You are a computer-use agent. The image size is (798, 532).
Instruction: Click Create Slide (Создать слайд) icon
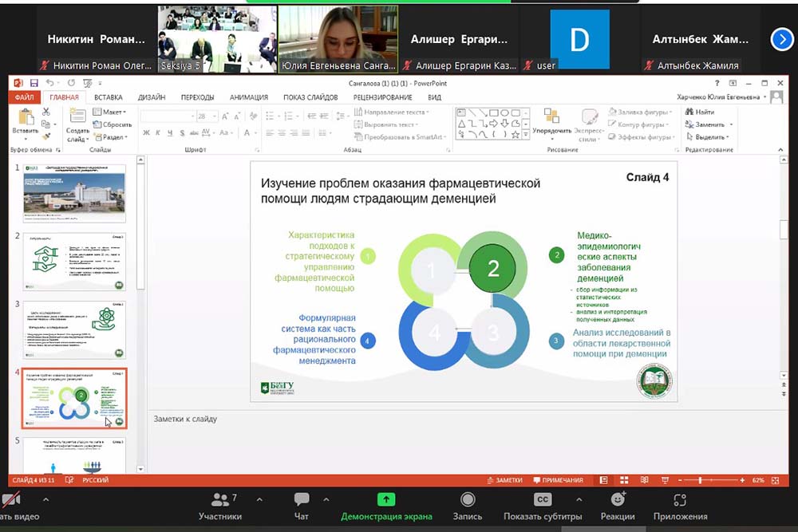pyautogui.click(x=77, y=120)
